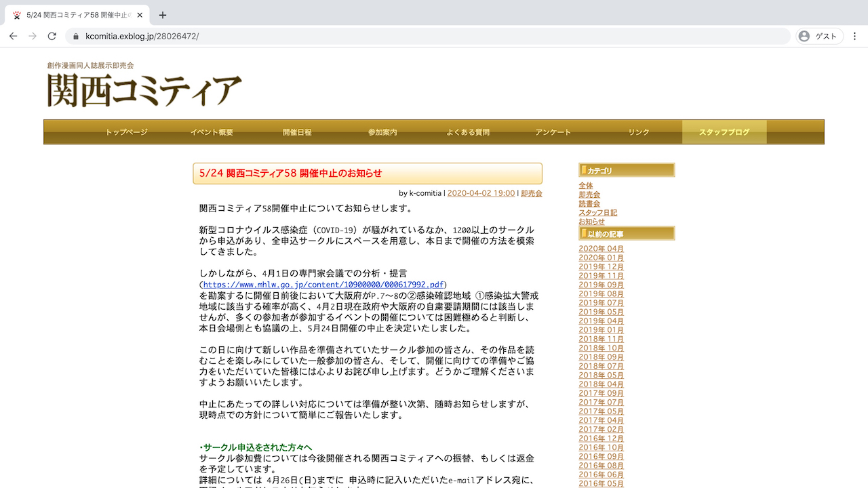Click the browser back arrow

(x=13, y=36)
